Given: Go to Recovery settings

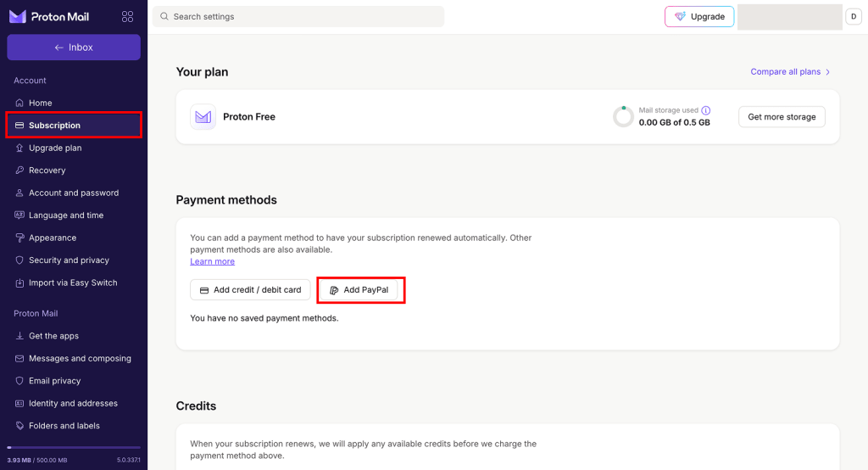Looking at the screenshot, I should (x=74, y=171).
